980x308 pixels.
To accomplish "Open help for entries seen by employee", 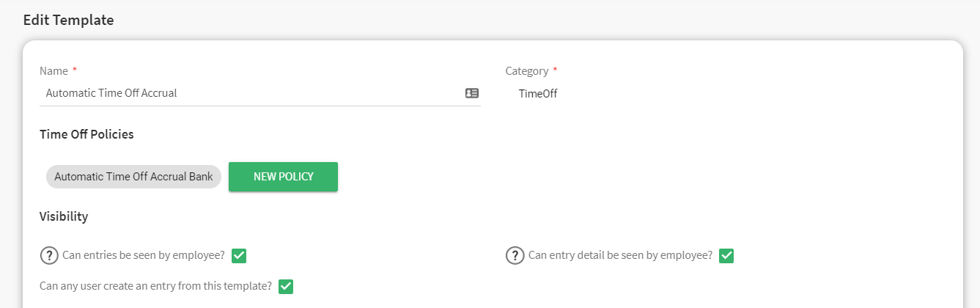I will click(49, 256).
